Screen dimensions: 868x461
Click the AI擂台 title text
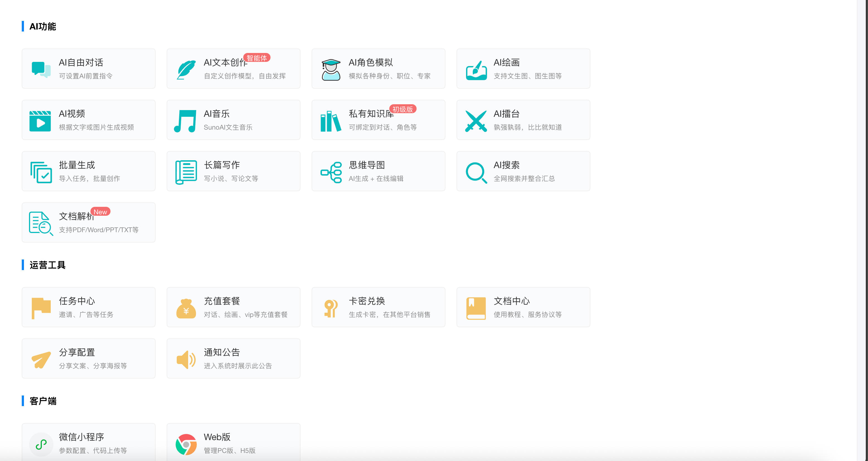point(506,114)
